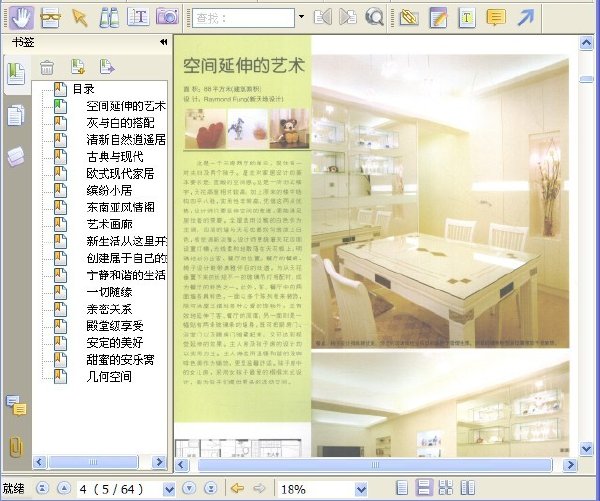
Task: Open the page number dropdown
Action: point(169,489)
